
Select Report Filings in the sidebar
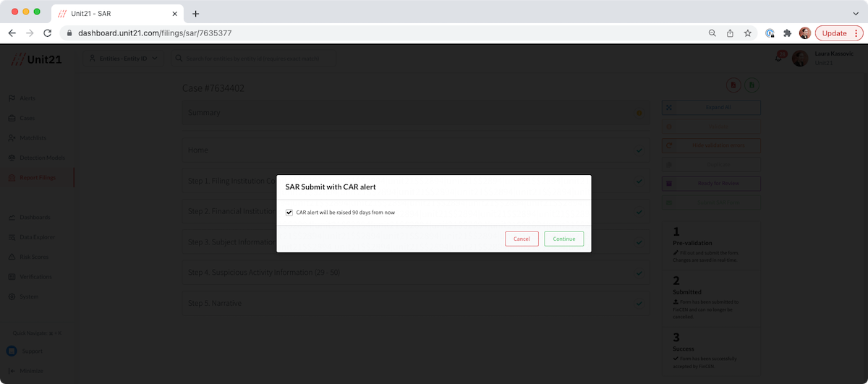point(36,177)
